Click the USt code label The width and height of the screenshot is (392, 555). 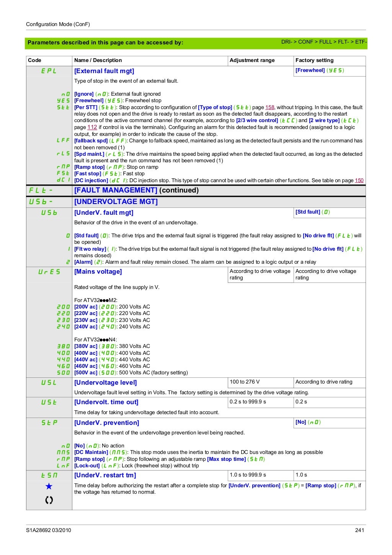point(49,402)
